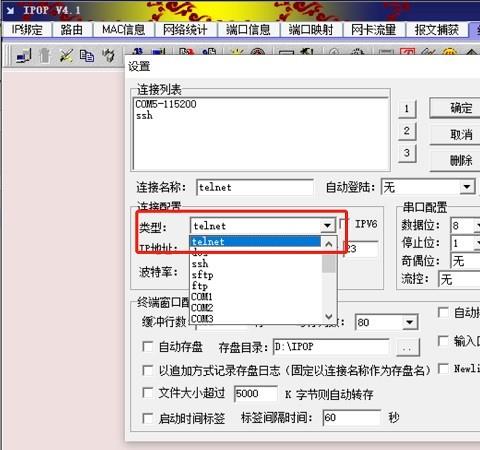Open the 流控 dropdown
The image size is (480, 450).
click(460, 279)
